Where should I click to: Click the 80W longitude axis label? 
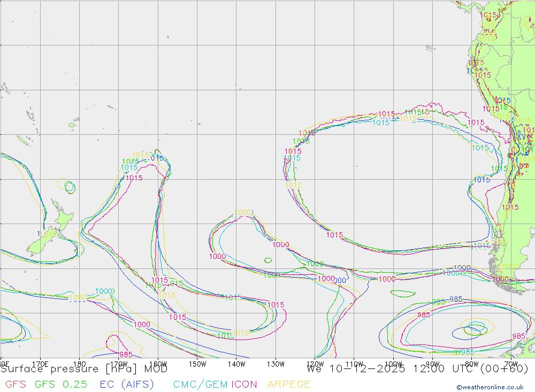pos(472,364)
